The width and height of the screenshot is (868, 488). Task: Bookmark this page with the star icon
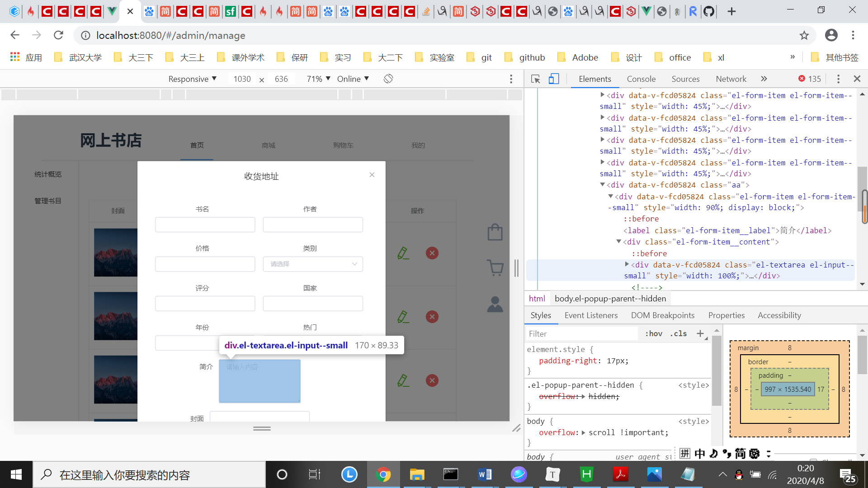(x=804, y=35)
